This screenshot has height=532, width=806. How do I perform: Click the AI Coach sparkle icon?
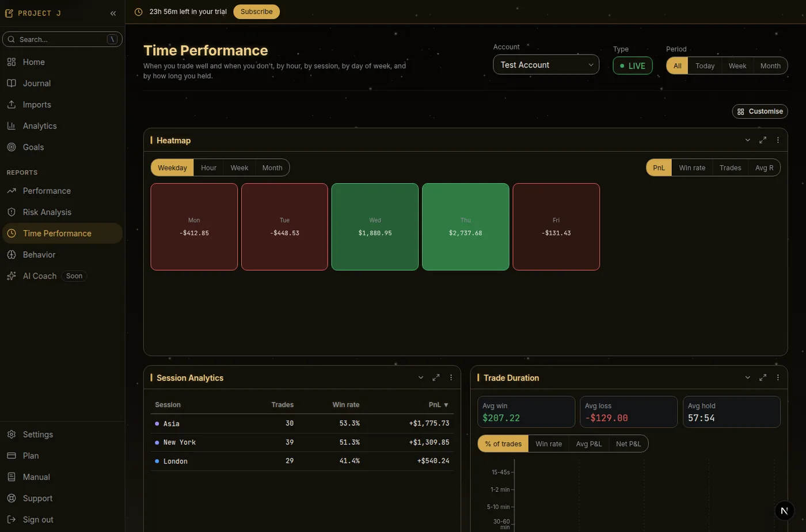[12, 276]
